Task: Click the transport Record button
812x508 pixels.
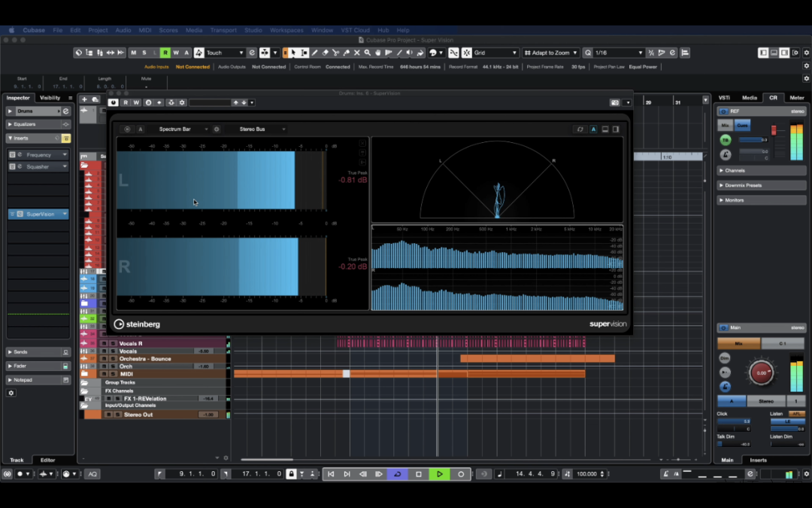Action: pyautogui.click(x=461, y=474)
